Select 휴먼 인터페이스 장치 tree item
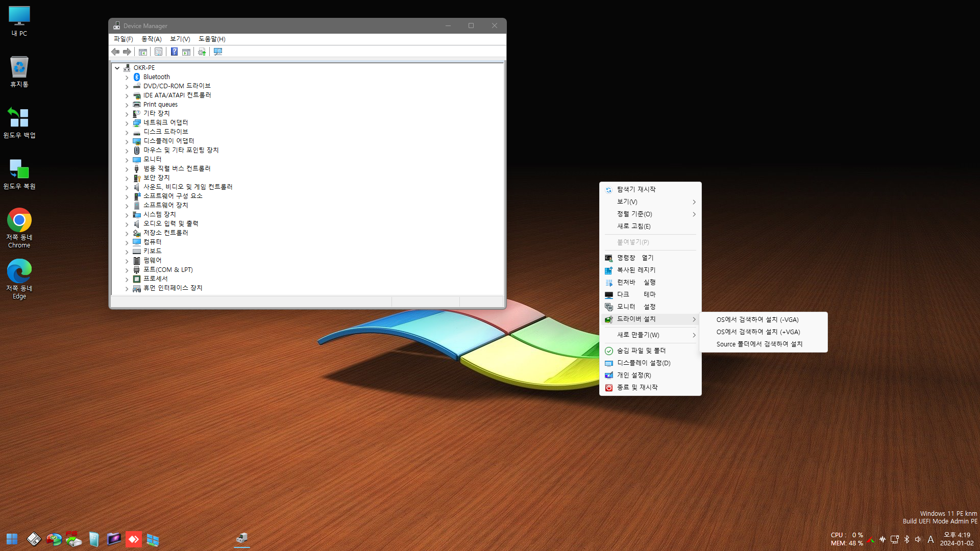Image resolution: width=980 pixels, height=551 pixels. 173,288
